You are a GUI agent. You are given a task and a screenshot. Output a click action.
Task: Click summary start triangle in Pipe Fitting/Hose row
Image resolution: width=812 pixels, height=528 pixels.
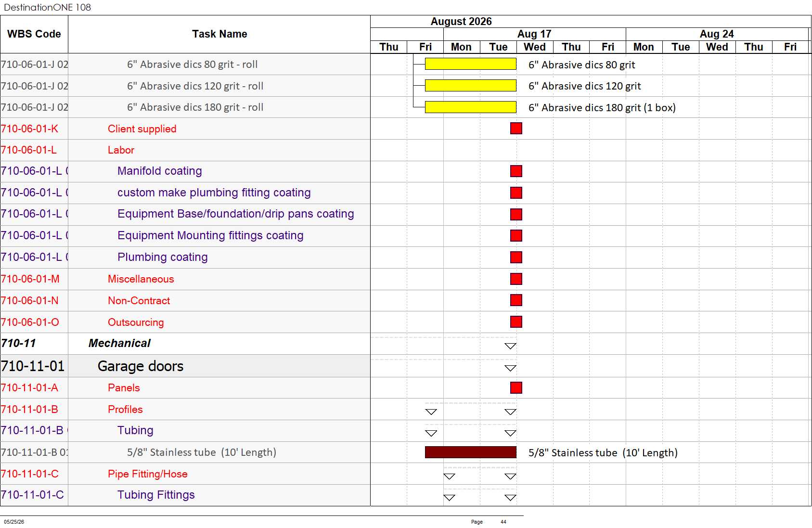pyautogui.click(x=449, y=476)
